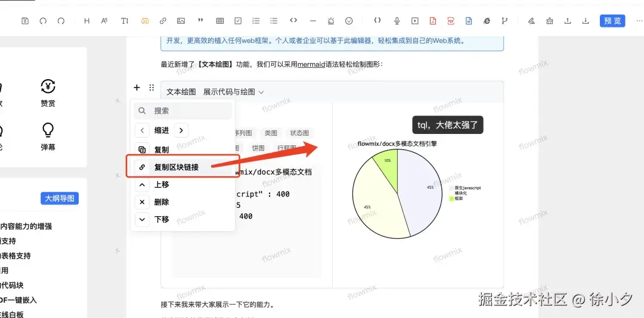Click the 文本绘图 block title
The width and height of the screenshot is (644, 318).
click(181, 92)
